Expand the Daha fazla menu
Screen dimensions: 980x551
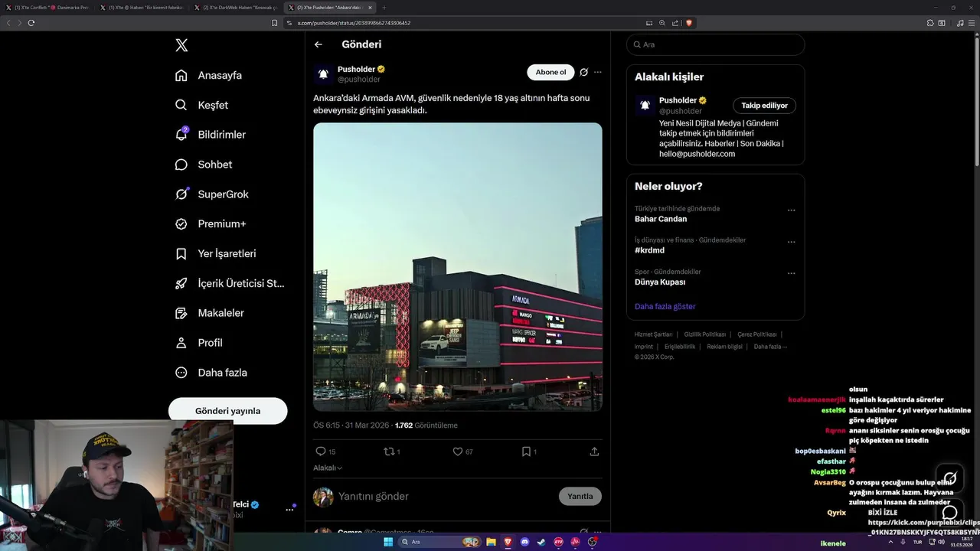point(211,373)
